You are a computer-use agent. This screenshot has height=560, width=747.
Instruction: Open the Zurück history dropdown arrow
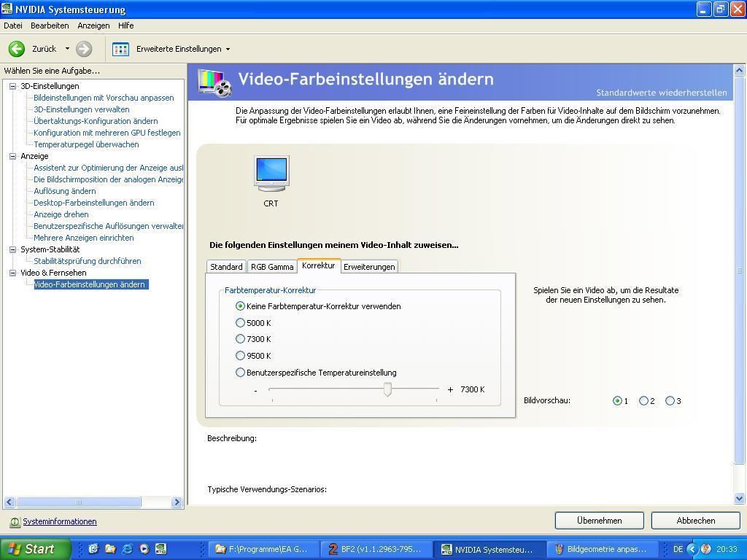click(67, 49)
